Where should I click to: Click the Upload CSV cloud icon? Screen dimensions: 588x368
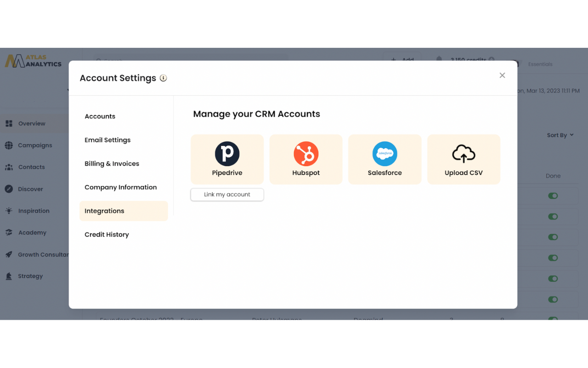click(464, 154)
